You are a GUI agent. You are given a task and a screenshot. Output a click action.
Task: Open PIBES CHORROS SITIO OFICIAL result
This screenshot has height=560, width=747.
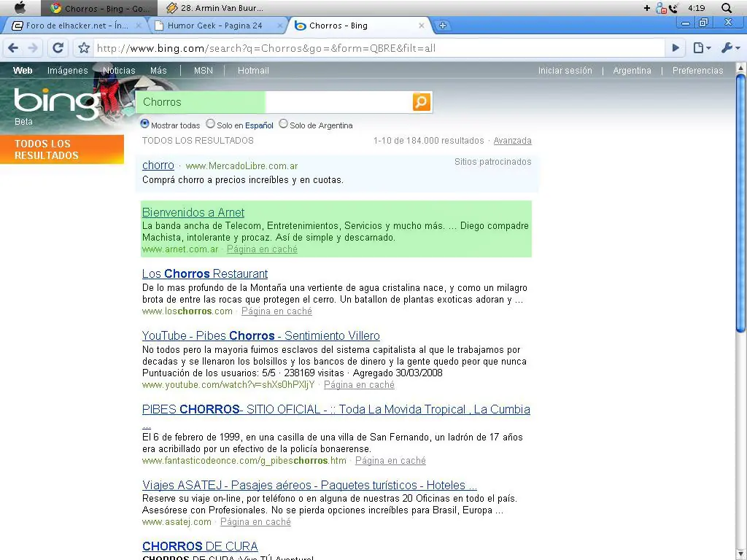click(336, 410)
